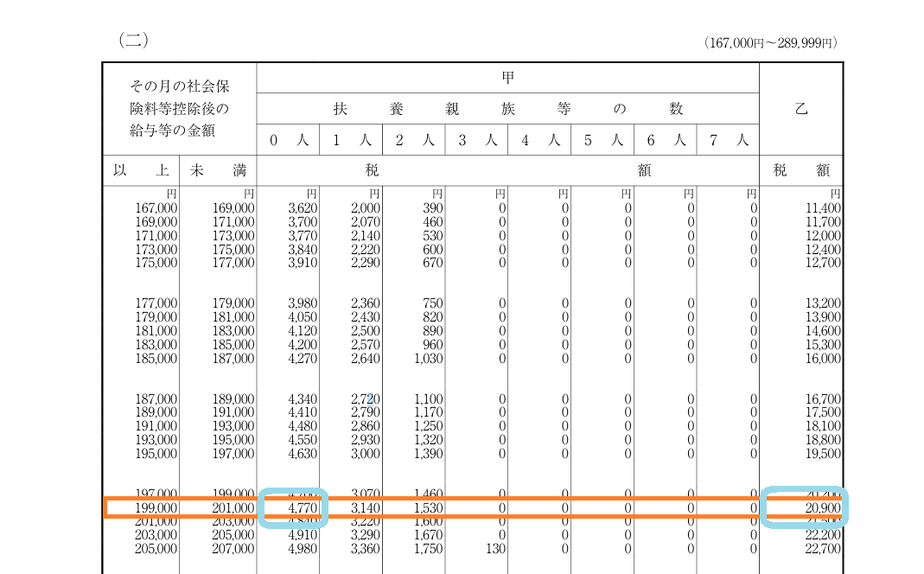Screen dimensions: 924x574
Task: Click the 扶養親族等の数 header row
Action: [x=508, y=109]
